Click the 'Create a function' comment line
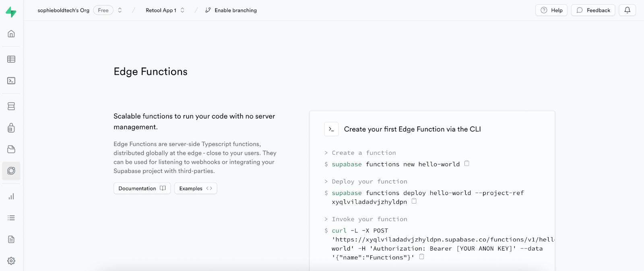Viewport: 644px width, 271px height. [x=364, y=153]
